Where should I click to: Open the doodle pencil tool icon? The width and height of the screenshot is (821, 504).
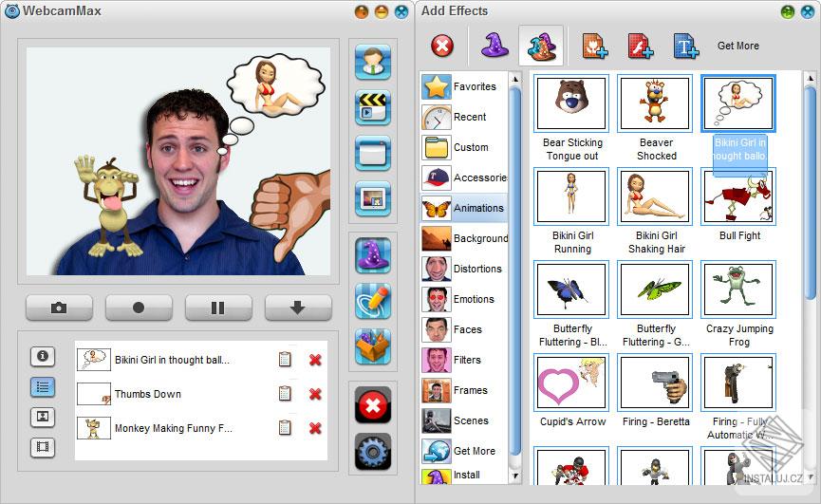(373, 301)
